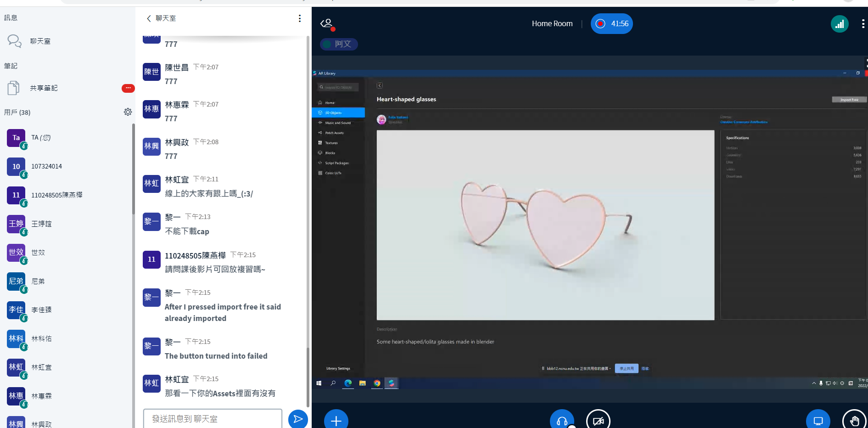Click the connection status signal bars icon
The height and width of the screenshot is (428, 868).
click(x=840, y=24)
